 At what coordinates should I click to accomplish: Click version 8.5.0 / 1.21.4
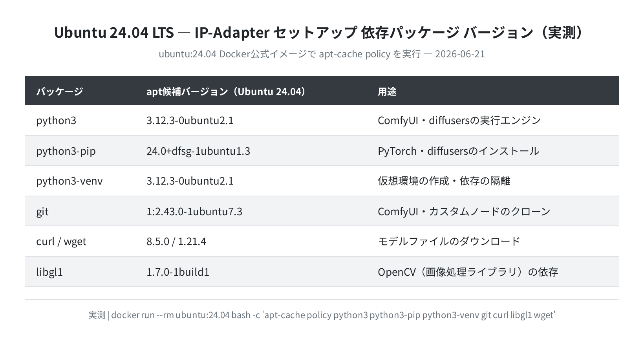click(176, 241)
